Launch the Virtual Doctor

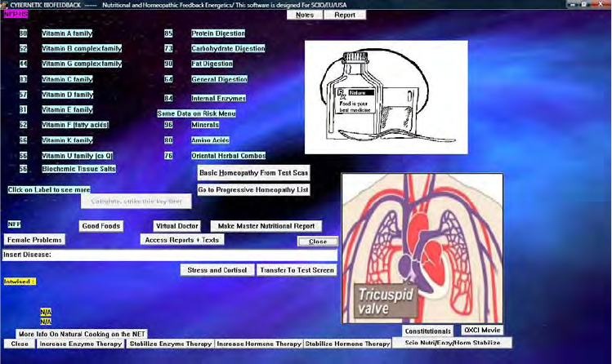point(177,226)
